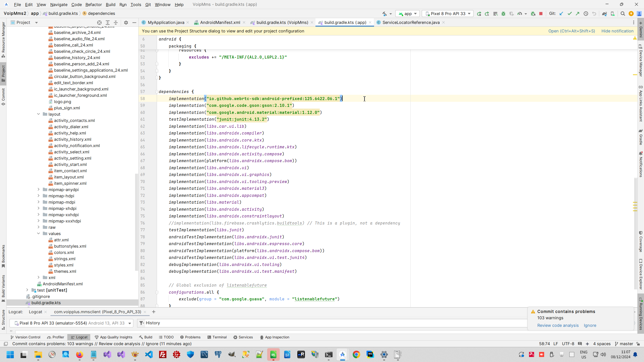Open Git history clock icon
Screen dimensions: 644x362
pyautogui.click(x=586, y=14)
